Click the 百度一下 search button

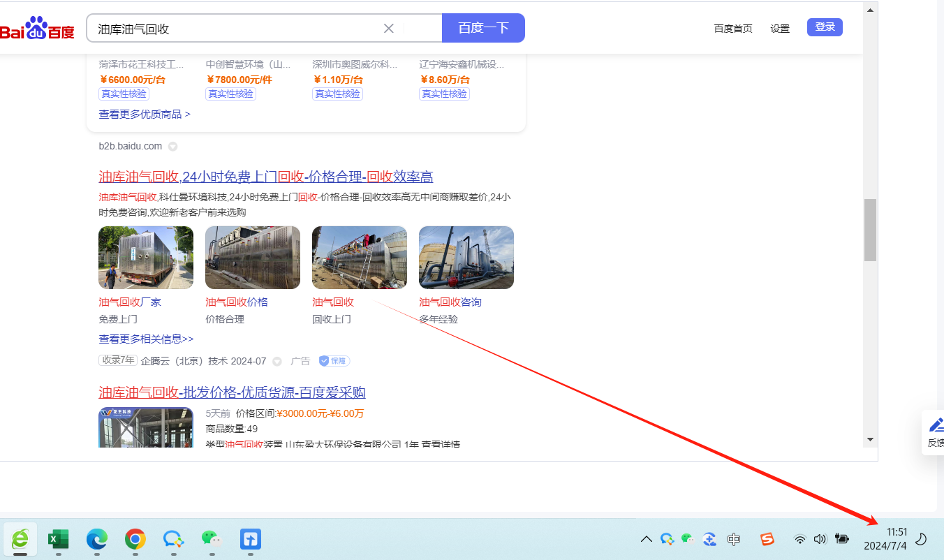click(x=483, y=28)
